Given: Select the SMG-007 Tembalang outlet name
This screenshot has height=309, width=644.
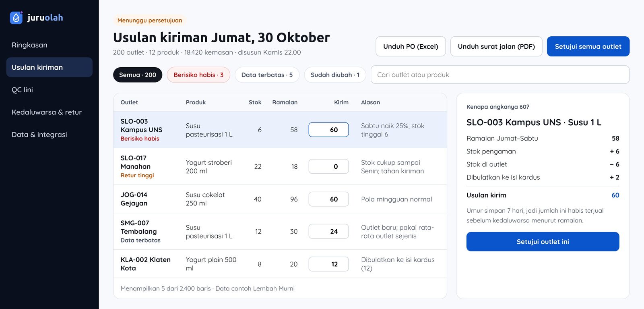Looking at the screenshot, I should tap(138, 227).
